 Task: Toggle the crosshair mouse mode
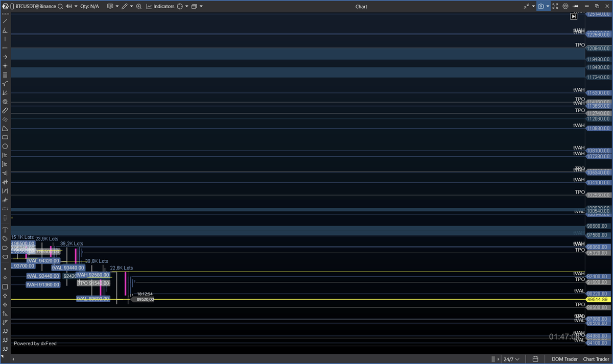[x=180, y=7]
